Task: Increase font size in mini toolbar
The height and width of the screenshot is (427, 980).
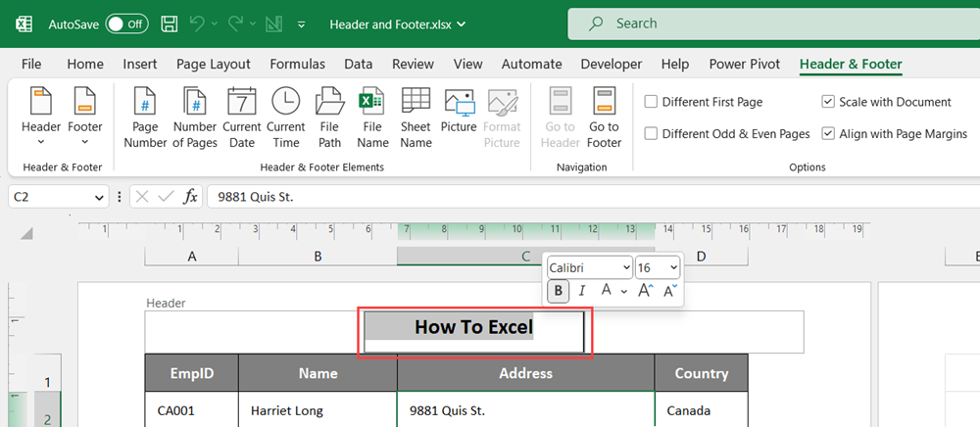Action: 646,290
